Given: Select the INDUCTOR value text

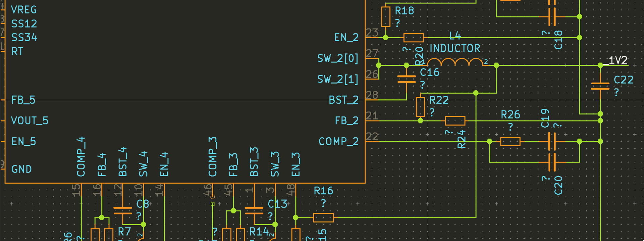Looking at the screenshot, I should coord(455,49).
